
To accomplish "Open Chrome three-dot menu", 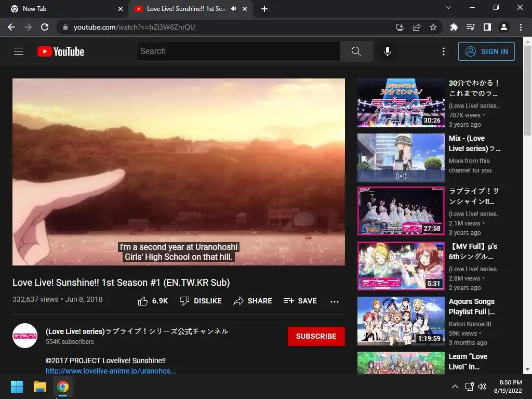I will tap(521, 27).
